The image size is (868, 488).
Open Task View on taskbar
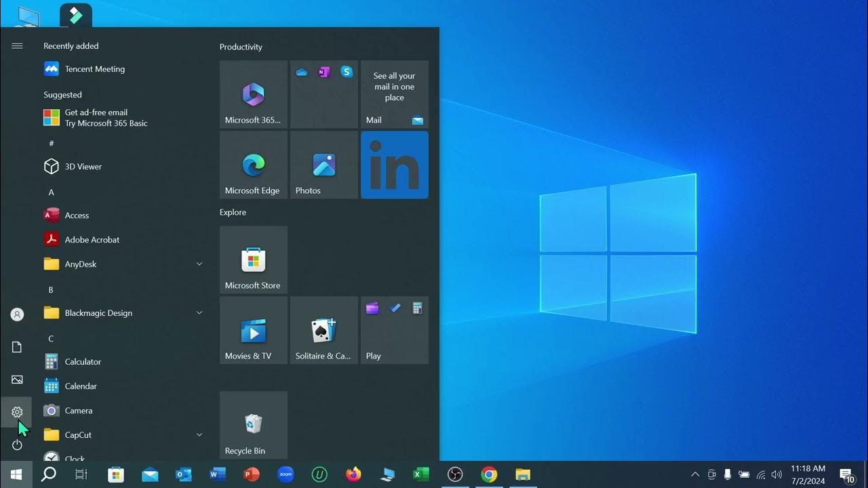[81, 474]
